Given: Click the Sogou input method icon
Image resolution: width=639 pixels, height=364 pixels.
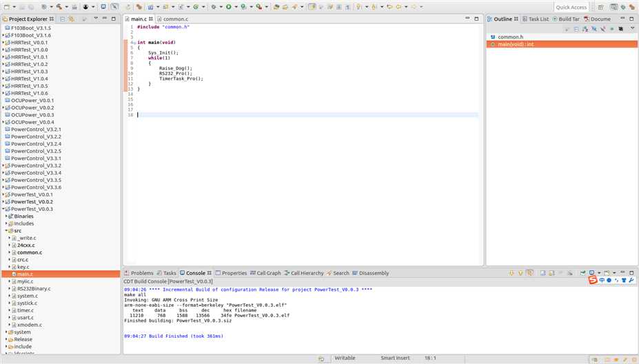Looking at the screenshot, I should (593, 280).
